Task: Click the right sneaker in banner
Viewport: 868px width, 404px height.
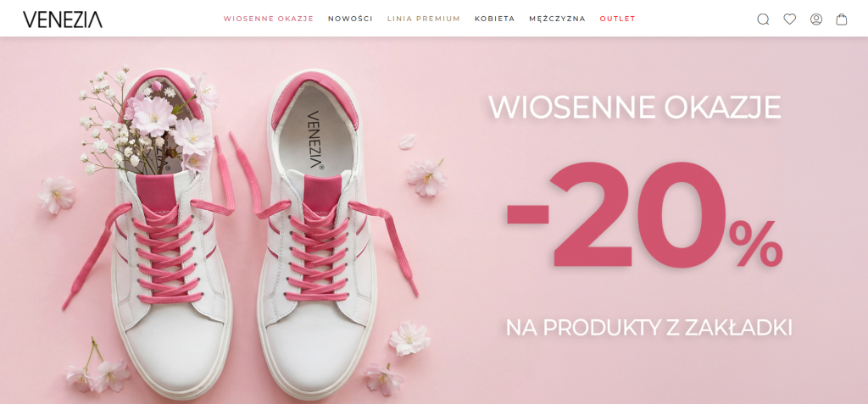Action: point(317,232)
